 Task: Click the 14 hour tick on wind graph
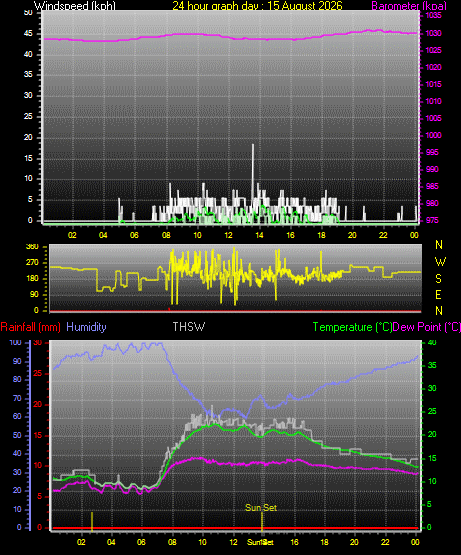coord(260,235)
